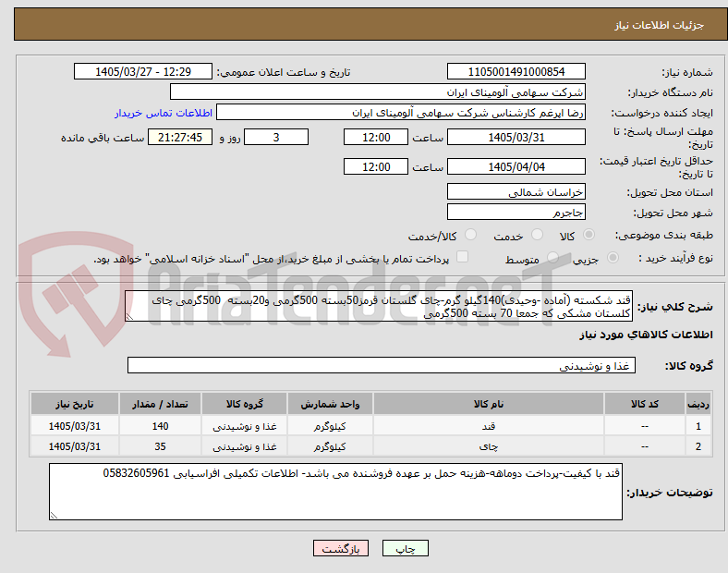Click the section title اطلاعات کالاهای مورد نیاز
The image size is (728, 573).
(x=646, y=335)
